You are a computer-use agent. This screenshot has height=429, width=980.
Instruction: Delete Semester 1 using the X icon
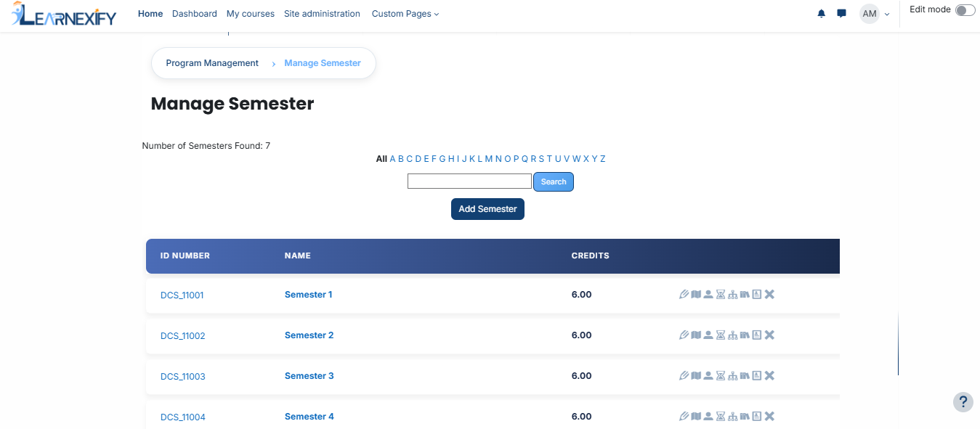pos(770,295)
